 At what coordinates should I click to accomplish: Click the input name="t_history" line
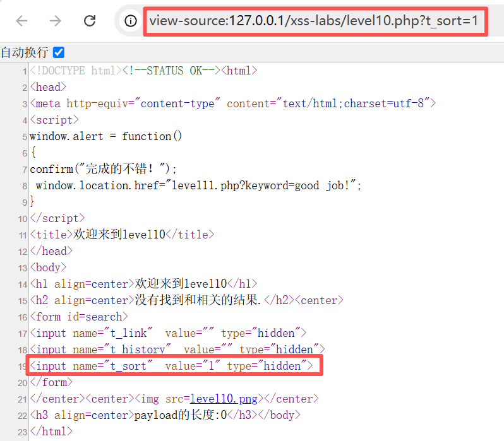177,350
